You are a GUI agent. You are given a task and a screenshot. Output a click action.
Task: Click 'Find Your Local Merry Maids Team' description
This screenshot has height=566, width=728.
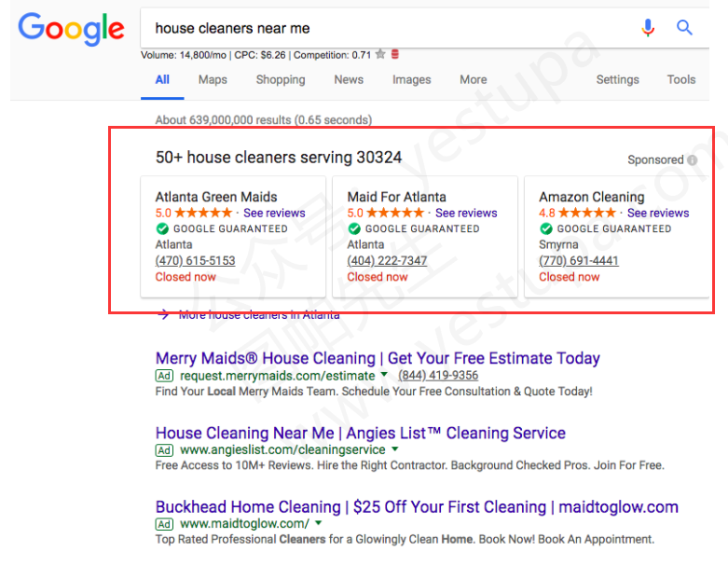[374, 392]
